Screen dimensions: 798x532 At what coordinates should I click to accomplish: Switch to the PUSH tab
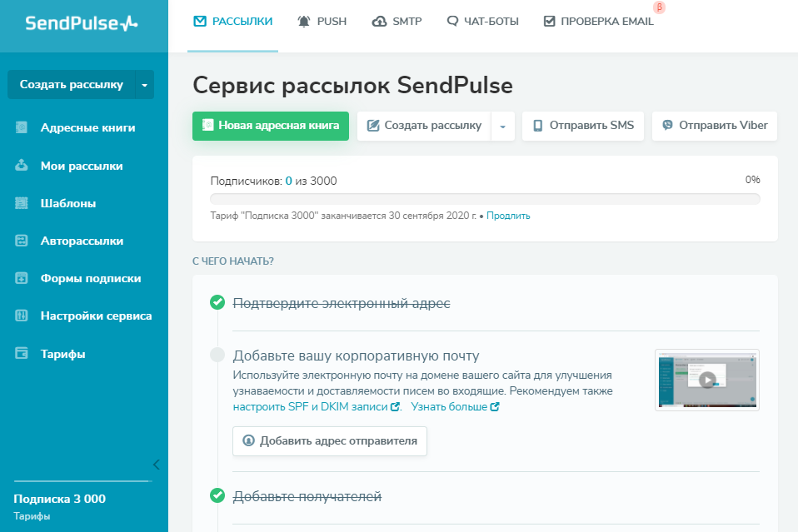[x=322, y=22]
